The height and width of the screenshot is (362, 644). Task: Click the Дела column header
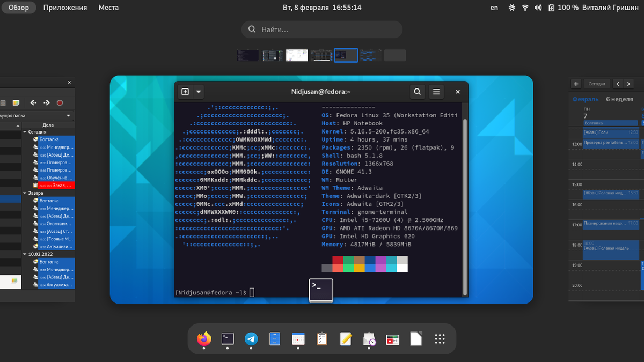coord(48,125)
